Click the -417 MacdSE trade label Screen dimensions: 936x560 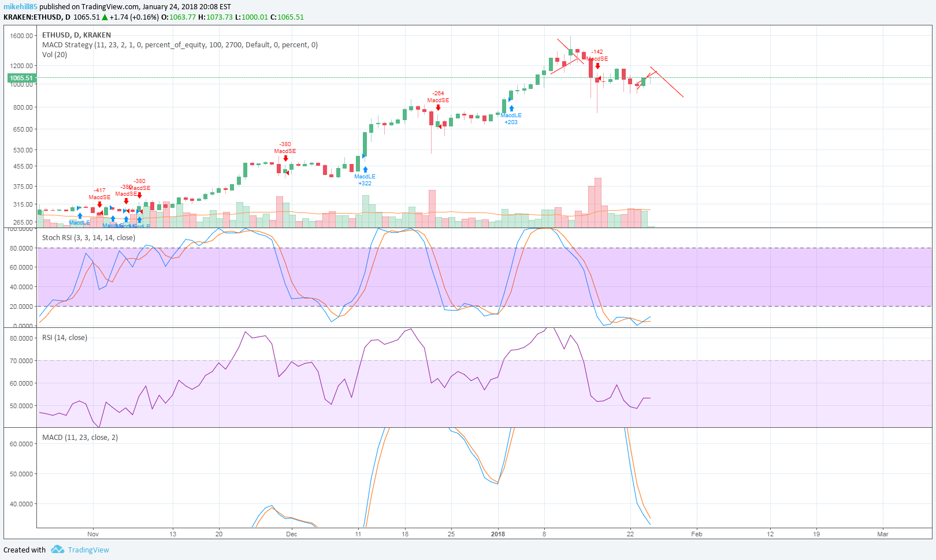point(100,194)
